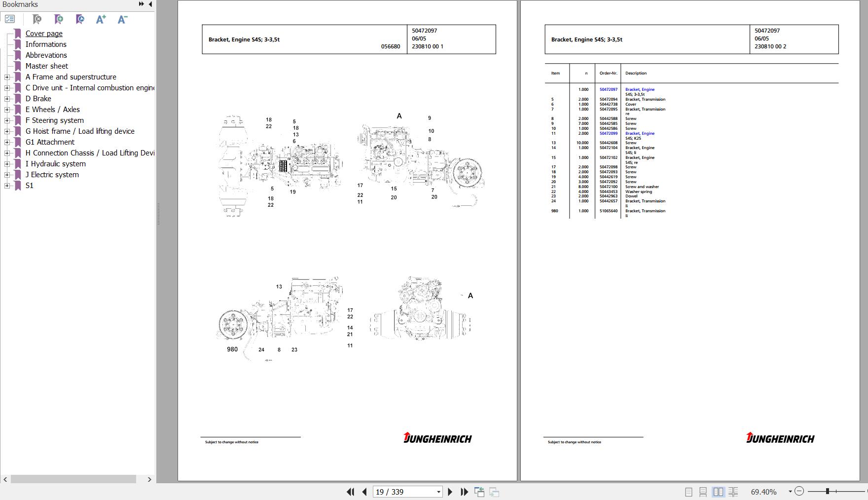Click the Cover page bookmark icon

18,34
